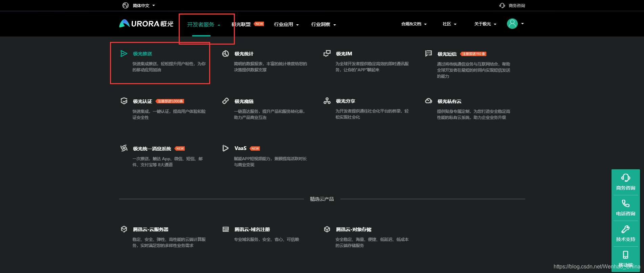Collapse the 开发者服务 menu

point(204,25)
